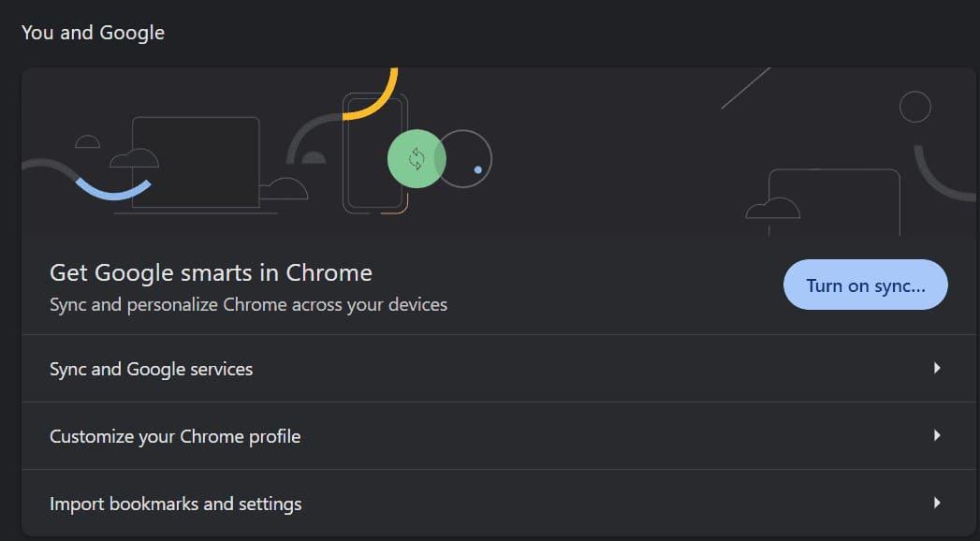Click the Turn on sync button

coord(865,285)
